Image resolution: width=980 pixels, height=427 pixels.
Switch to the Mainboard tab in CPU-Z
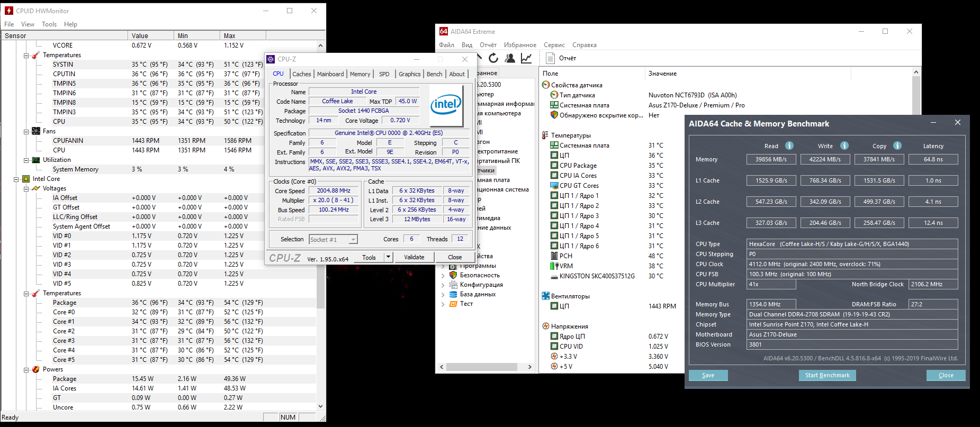coord(330,74)
